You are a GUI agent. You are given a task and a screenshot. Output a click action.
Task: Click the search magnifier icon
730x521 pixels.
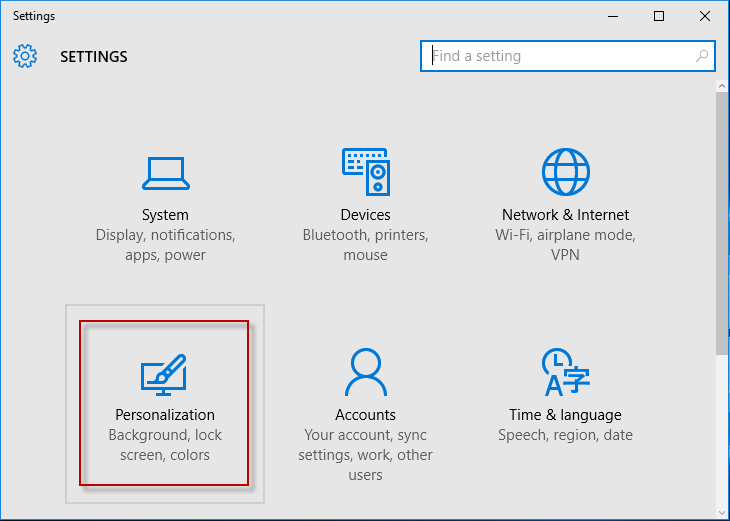tap(702, 56)
